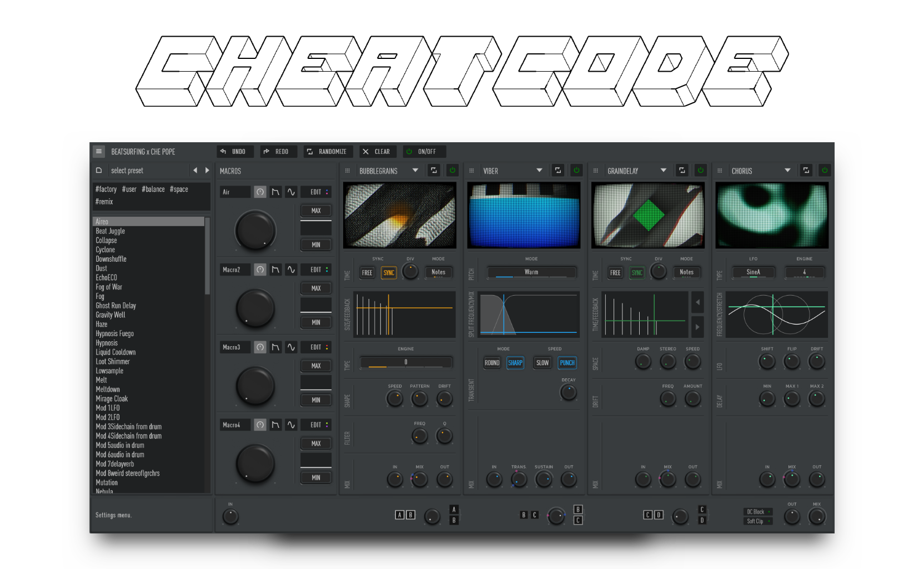Toggle the global ON/OFF button
Image resolution: width=924 pixels, height=569 pixels.
(424, 151)
